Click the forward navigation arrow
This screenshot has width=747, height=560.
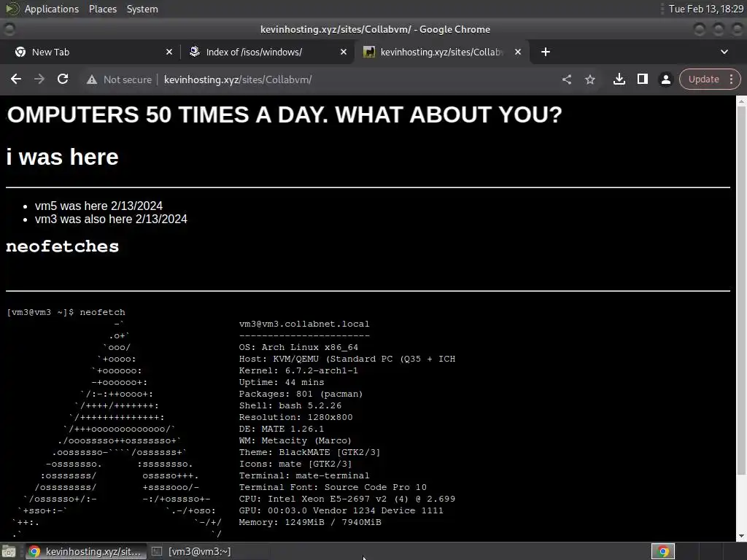pyautogui.click(x=39, y=79)
